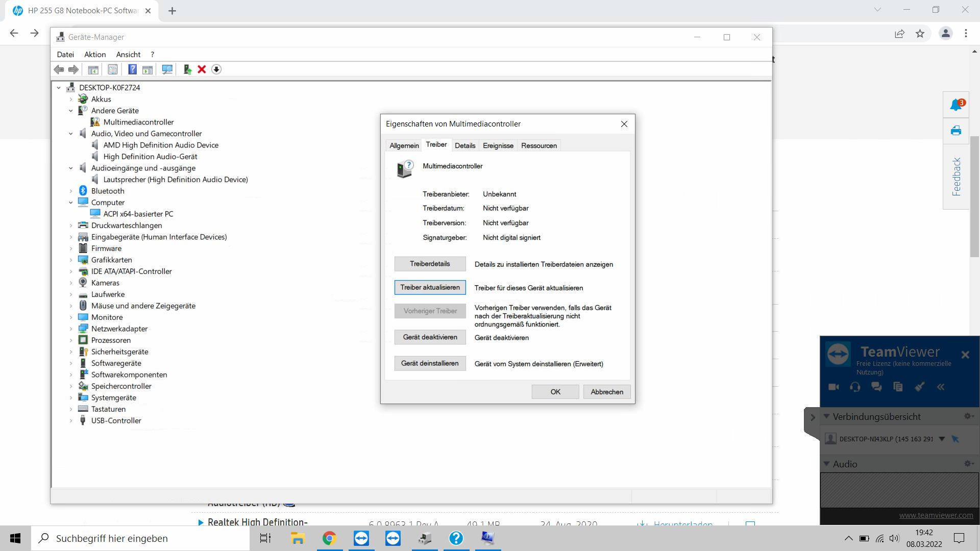Collapse the Andere Geräte tree node
The width and height of the screenshot is (980, 551).
[71, 111]
